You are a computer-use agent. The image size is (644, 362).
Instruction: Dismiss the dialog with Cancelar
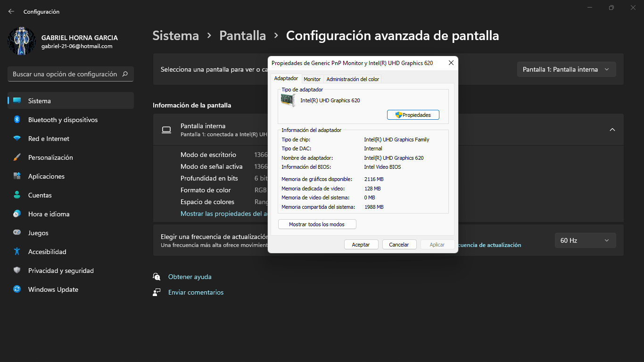tap(399, 245)
